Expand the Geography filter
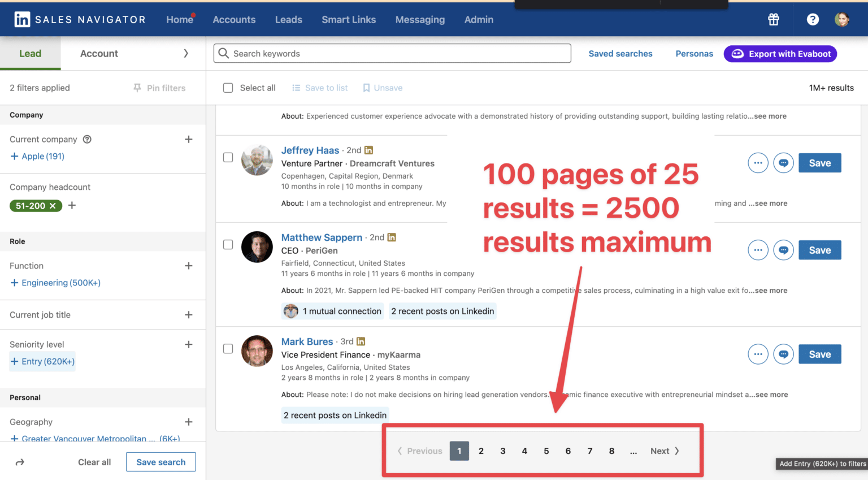Screen dimensions: 868x480 189,422
